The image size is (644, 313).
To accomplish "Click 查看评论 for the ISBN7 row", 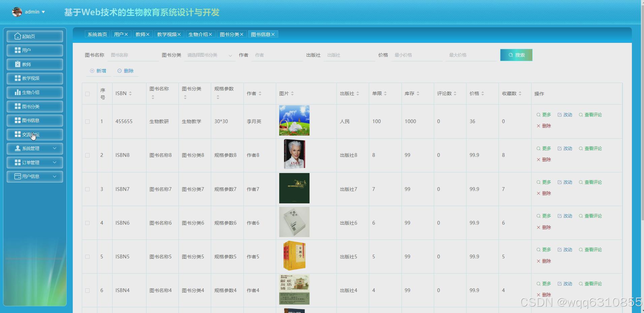I will pyautogui.click(x=590, y=182).
